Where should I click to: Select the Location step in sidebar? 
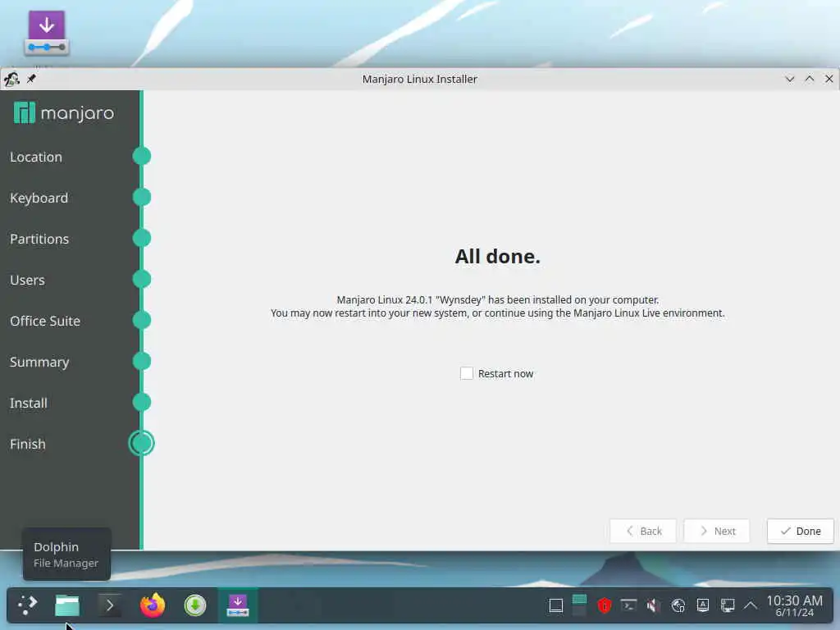pos(36,157)
